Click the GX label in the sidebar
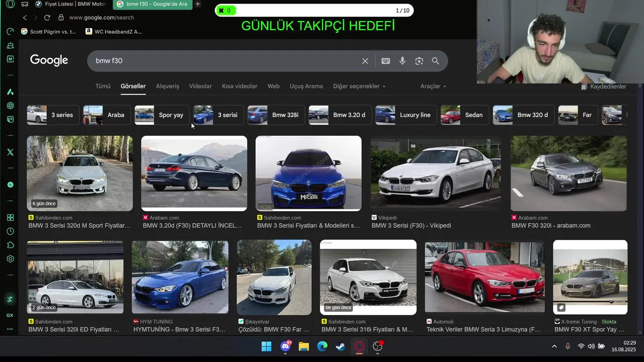This screenshot has width=644, height=362. coord(10,315)
